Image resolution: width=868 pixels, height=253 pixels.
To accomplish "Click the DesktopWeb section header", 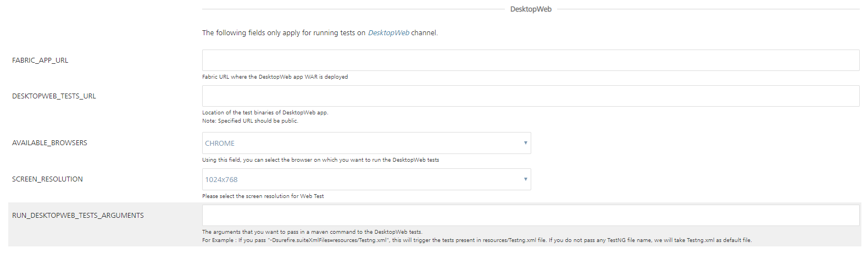I will point(531,9).
